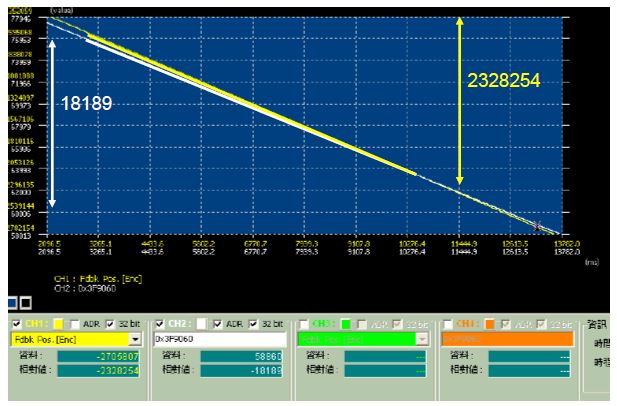Viewport: 617px width, 406px height.
Task: Open the CH1 yellow color swatch
Action: tap(58, 324)
